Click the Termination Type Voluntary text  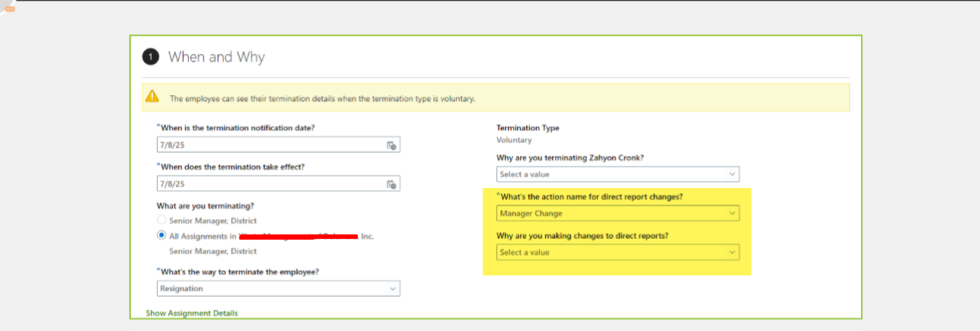tap(515, 140)
